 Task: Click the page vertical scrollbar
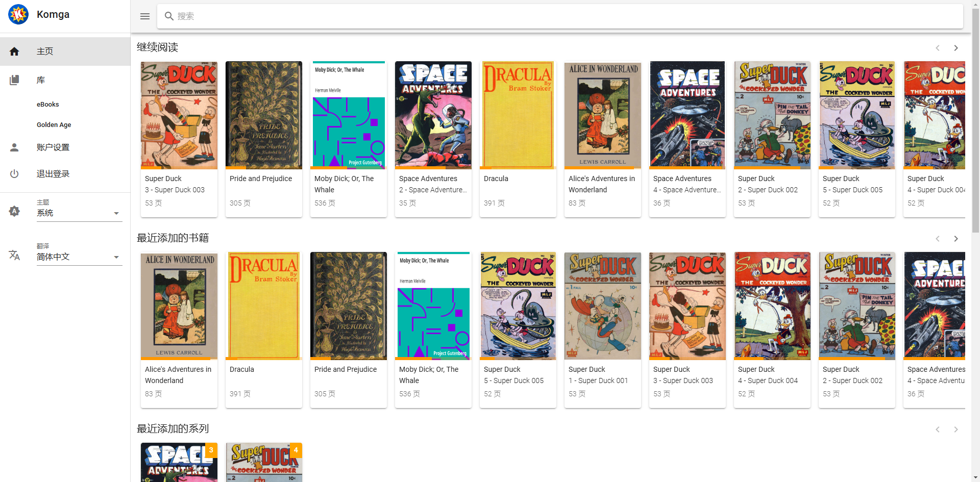point(975,241)
